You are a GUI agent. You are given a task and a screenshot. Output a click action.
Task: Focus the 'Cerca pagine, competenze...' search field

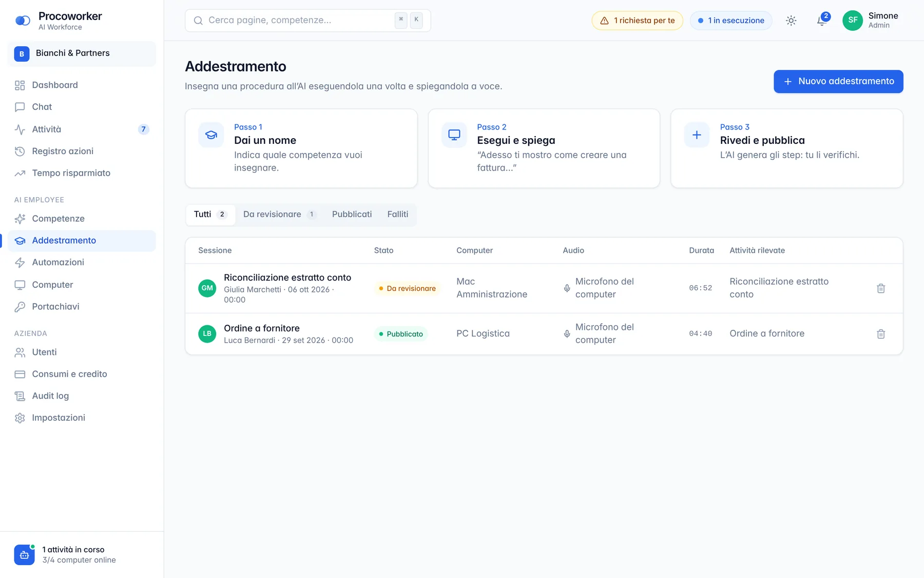307,21
